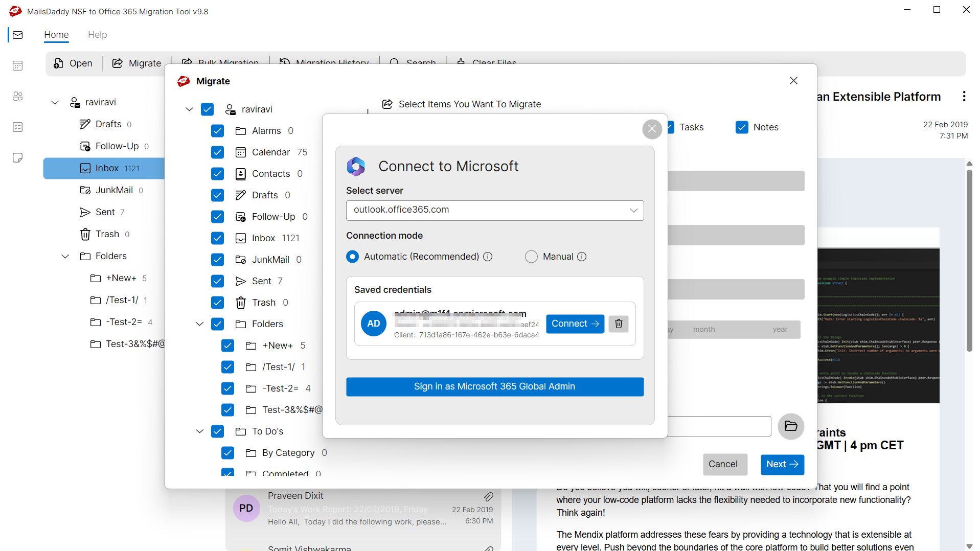Collapse raviravi in Migrate dialog tree
This screenshot has height=551, width=980.
pyautogui.click(x=189, y=109)
